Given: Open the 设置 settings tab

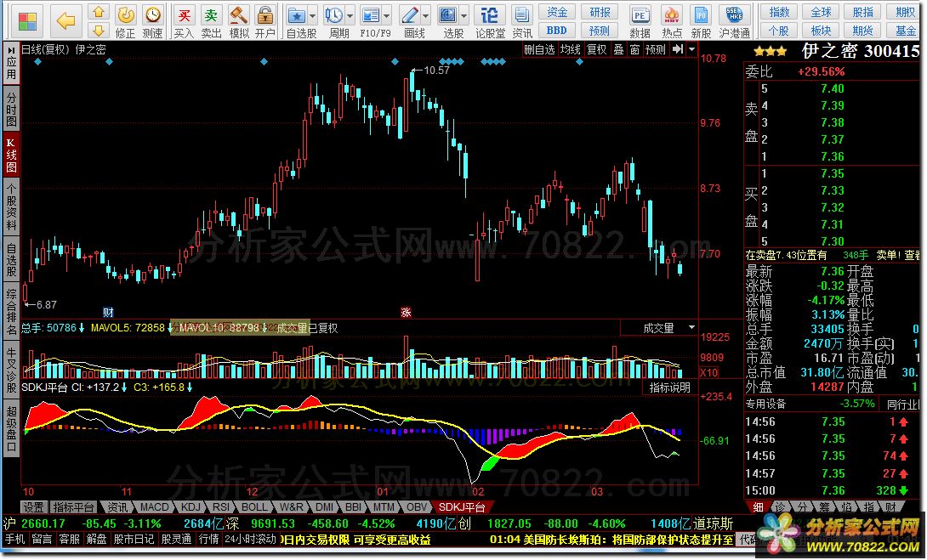Looking at the screenshot, I should coord(33,507).
